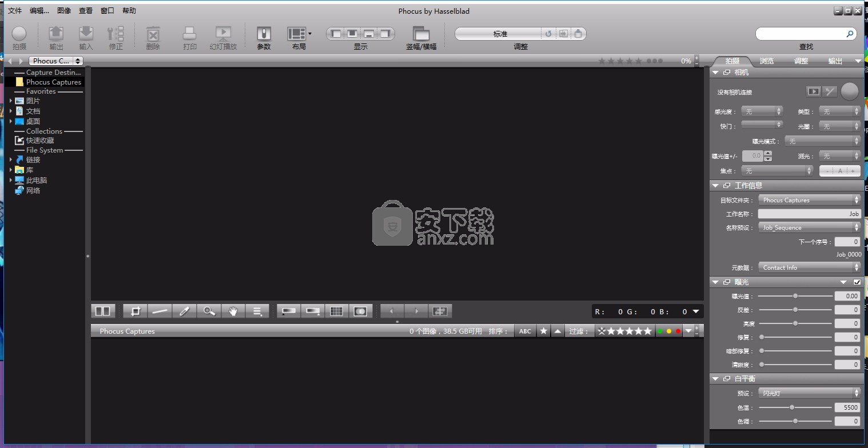Select Phocus Captures folder in sidebar
The width and height of the screenshot is (868, 448).
pyautogui.click(x=54, y=82)
